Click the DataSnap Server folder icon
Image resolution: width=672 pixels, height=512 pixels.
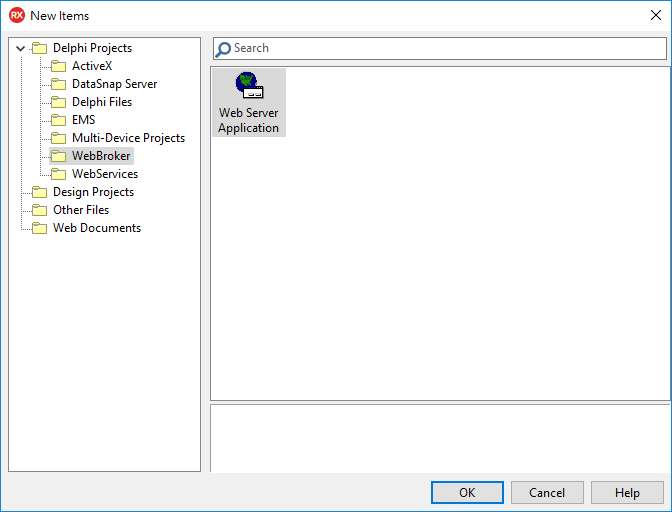click(59, 84)
